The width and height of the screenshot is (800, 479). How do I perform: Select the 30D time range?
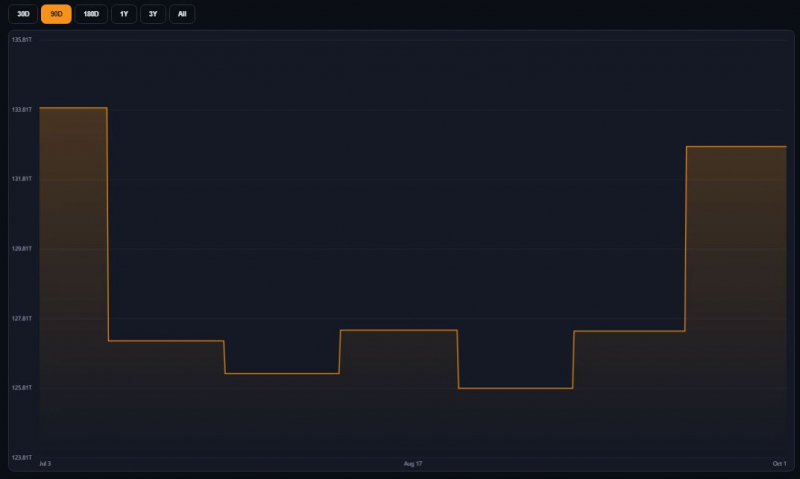(23, 14)
